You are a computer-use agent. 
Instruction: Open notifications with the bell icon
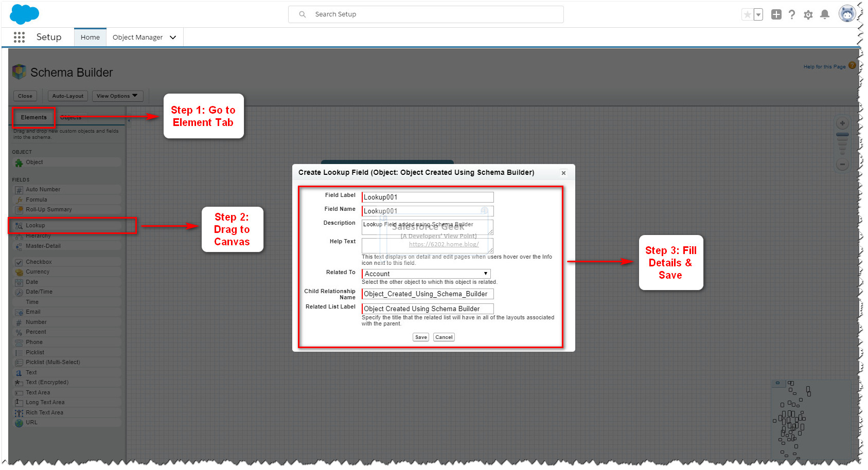pyautogui.click(x=825, y=14)
